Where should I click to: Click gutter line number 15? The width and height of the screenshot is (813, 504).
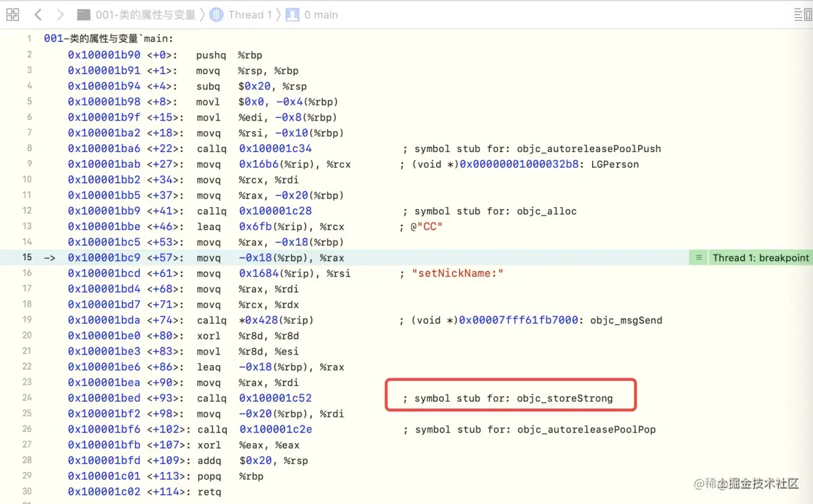click(x=27, y=258)
